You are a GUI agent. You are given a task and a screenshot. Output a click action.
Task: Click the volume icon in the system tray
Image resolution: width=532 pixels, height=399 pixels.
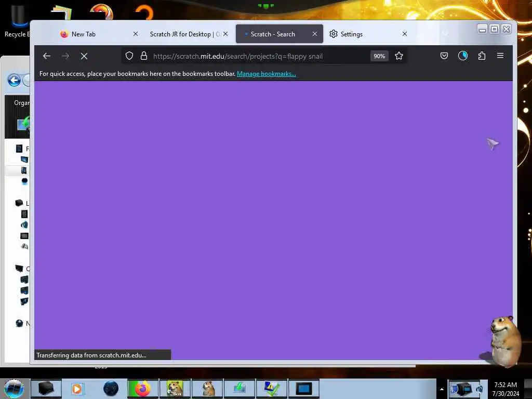coord(480,389)
